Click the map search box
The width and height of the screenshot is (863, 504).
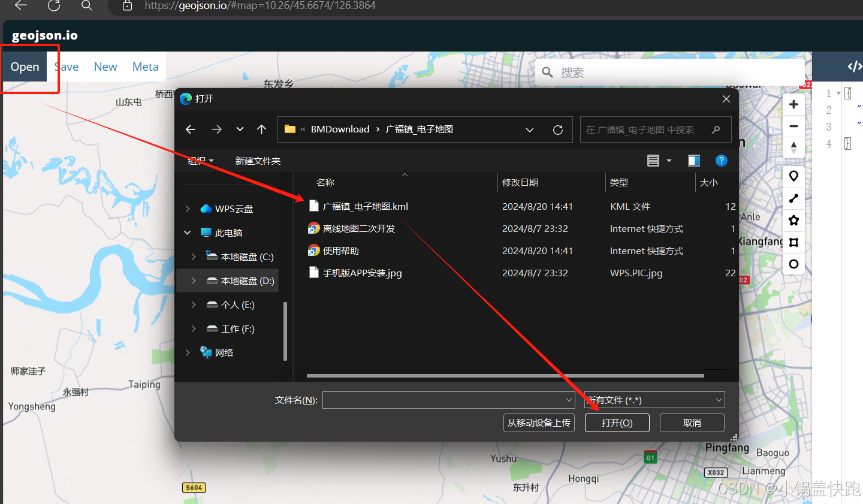[670, 73]
